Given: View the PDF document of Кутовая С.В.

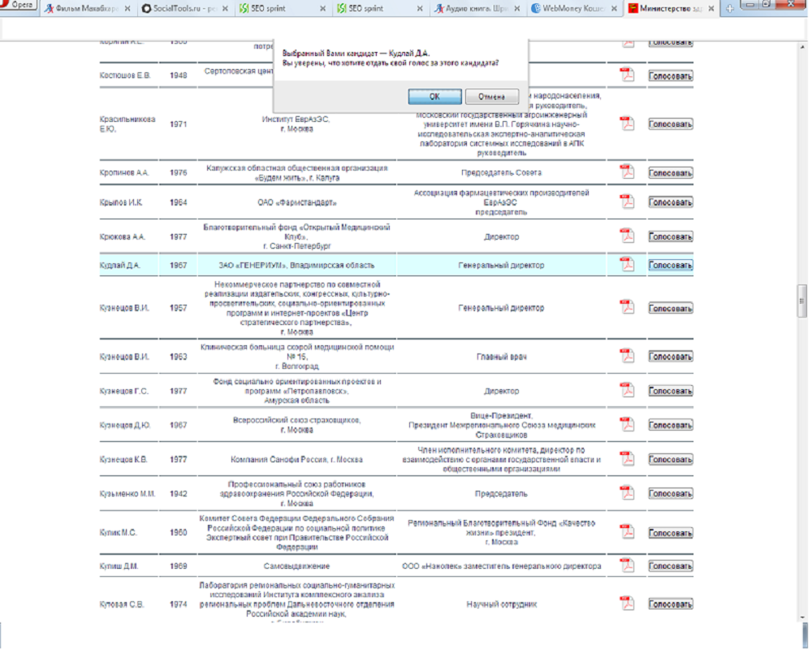Looking at the screenshot, I should 627,604.
